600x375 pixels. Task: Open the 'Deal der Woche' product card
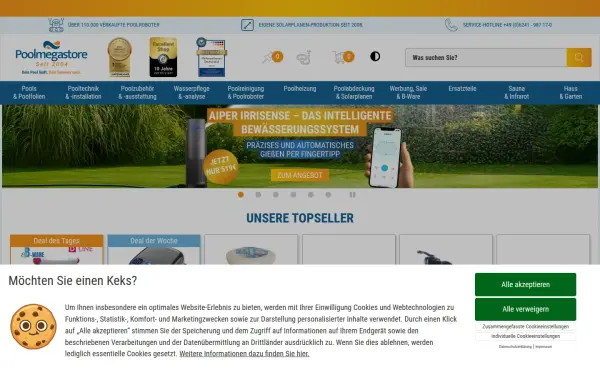coord(154,249)
